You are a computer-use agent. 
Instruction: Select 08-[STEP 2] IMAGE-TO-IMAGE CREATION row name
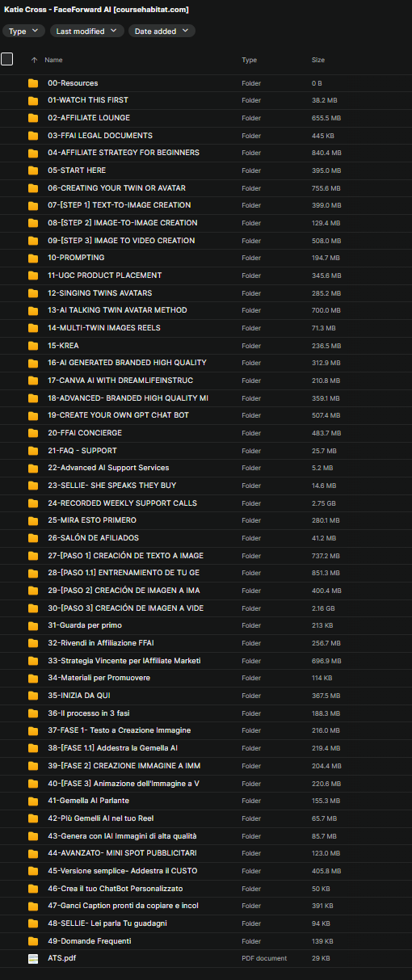coord(123,223)
